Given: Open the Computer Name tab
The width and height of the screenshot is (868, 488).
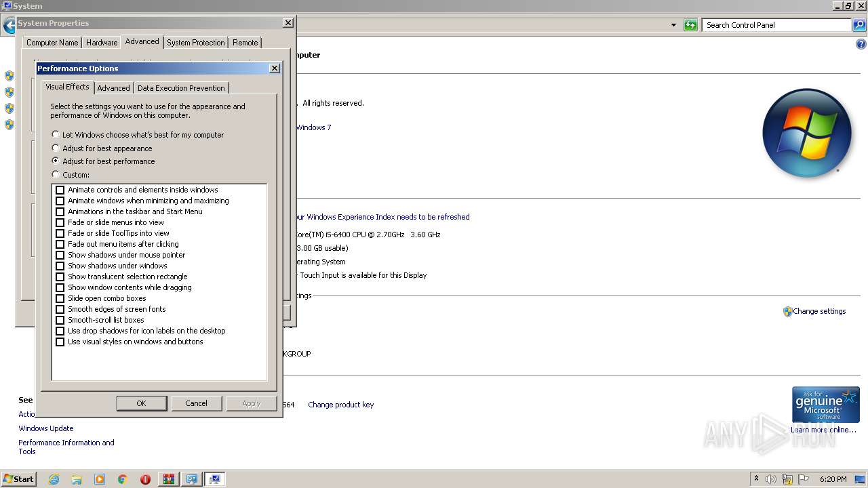Looking at the screenshot, I should 52,43.
